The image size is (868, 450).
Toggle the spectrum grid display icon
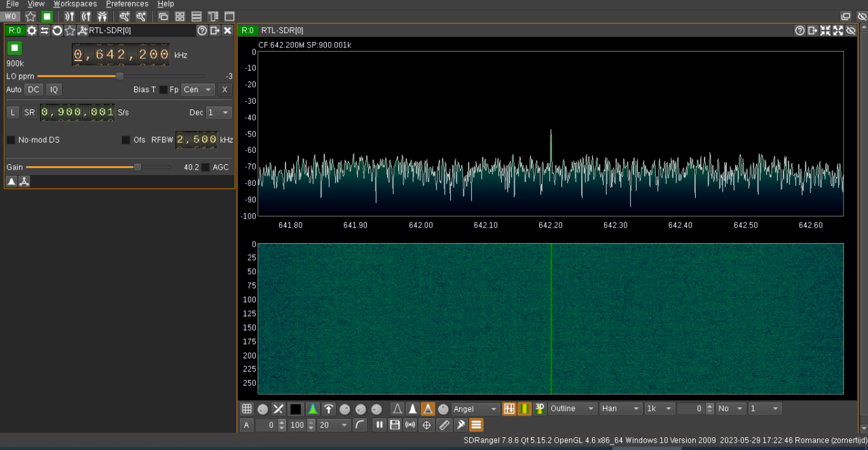247,409
